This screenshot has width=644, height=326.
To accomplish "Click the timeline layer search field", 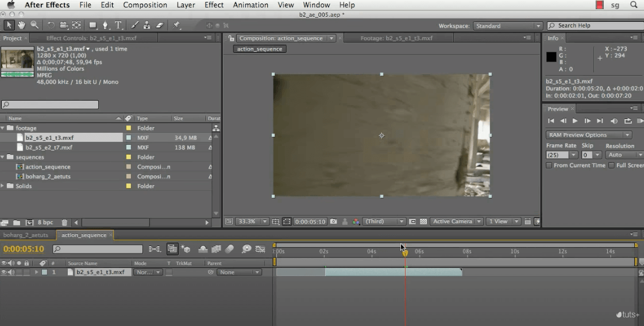I will pos(98,250).
